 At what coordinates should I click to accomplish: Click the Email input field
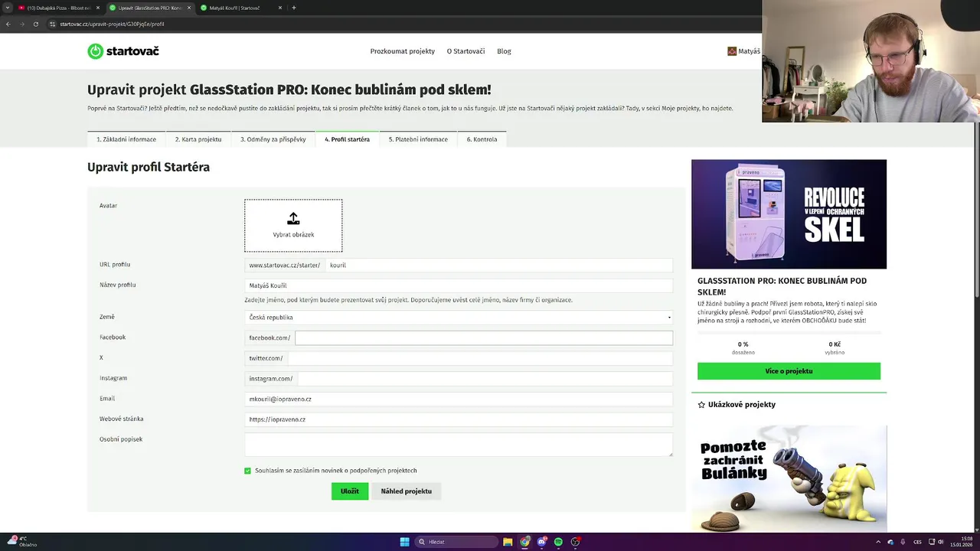[459, 399]
